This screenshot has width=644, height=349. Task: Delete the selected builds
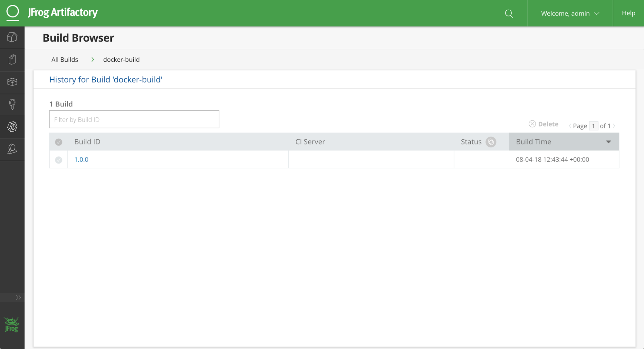543,124
